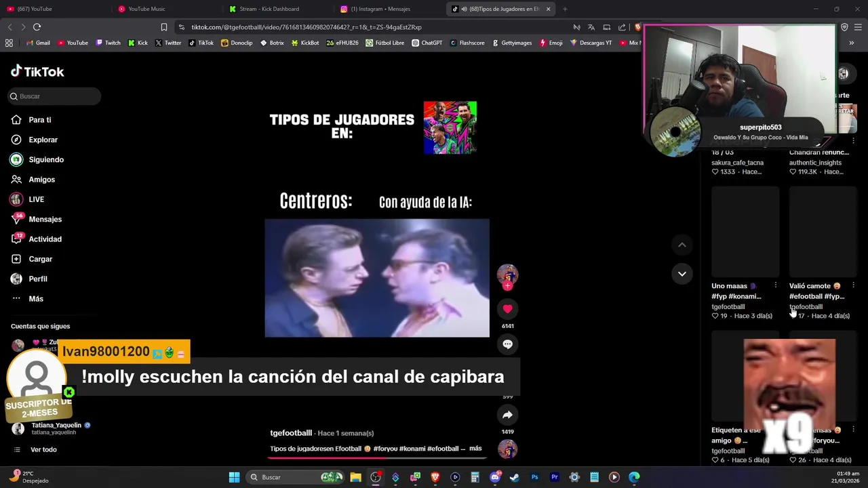Open 'Valió camote' video thumbnail

tap(823, 232)
